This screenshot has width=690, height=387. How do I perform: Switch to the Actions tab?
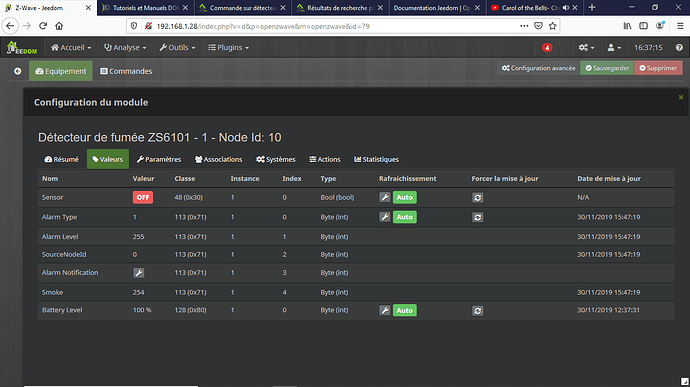pos(325,159)
